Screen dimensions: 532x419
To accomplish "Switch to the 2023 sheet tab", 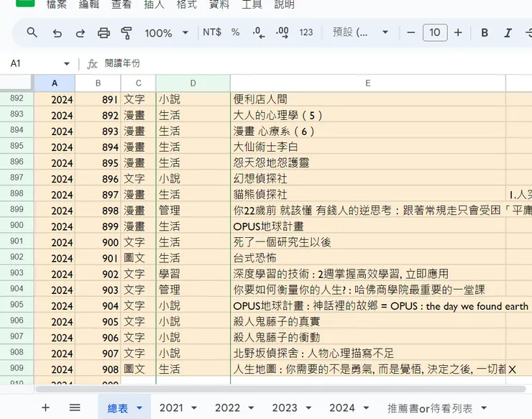I will (285, 408).
